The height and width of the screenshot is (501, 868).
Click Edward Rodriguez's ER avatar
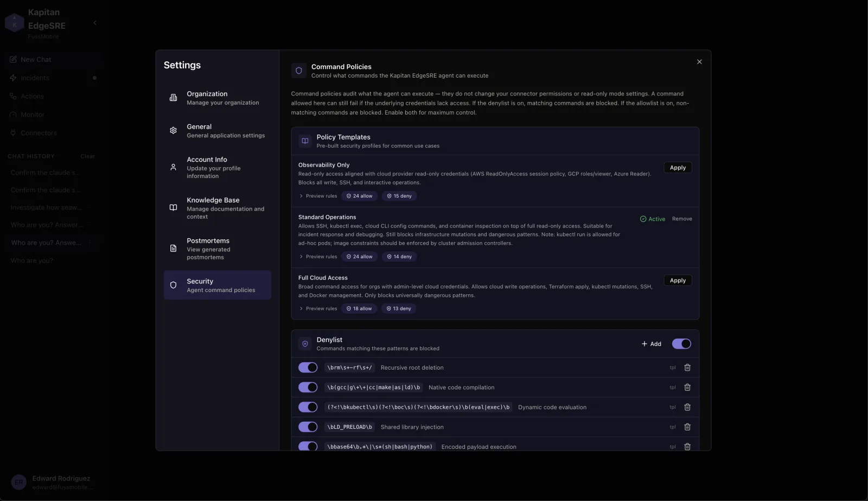19,482
